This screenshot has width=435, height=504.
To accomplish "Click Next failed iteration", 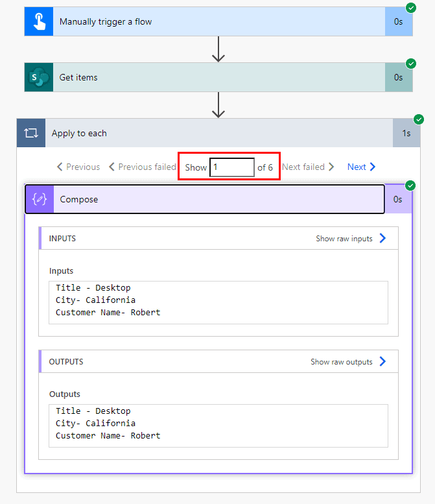I will [x=308, y=167].
